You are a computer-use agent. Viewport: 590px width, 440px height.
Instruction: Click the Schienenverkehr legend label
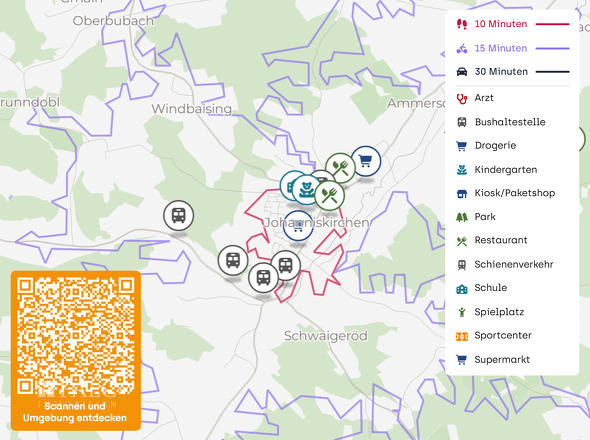[514, 264]
